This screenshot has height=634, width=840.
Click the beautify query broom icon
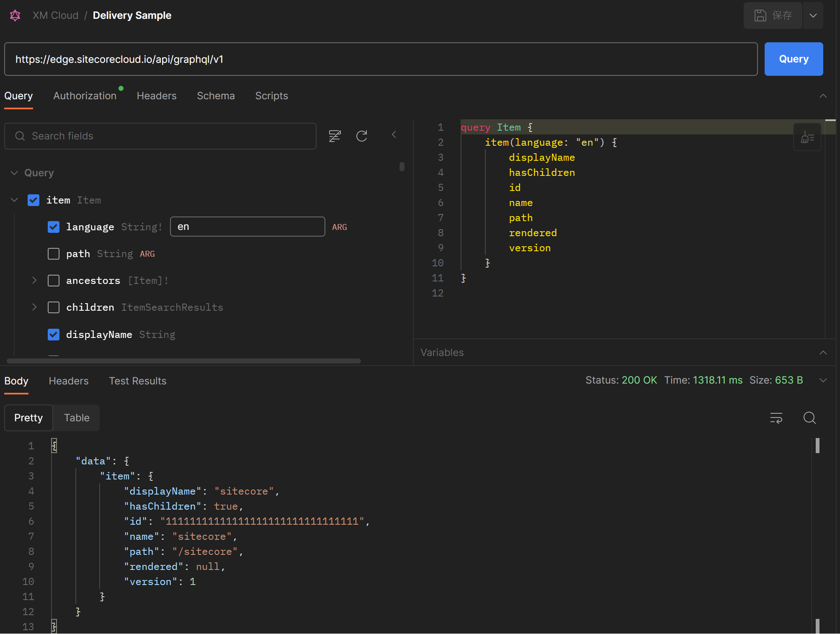(x=807, y=137)
